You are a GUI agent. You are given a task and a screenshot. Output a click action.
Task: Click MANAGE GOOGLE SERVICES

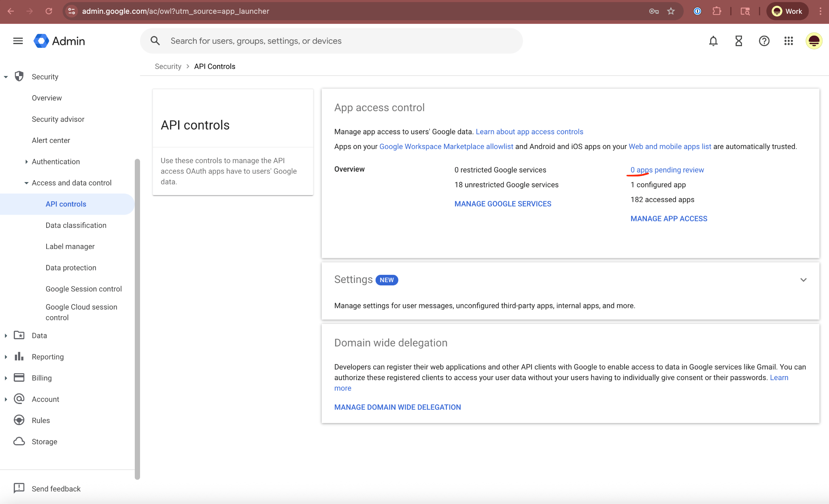click(x=503, y=204)
